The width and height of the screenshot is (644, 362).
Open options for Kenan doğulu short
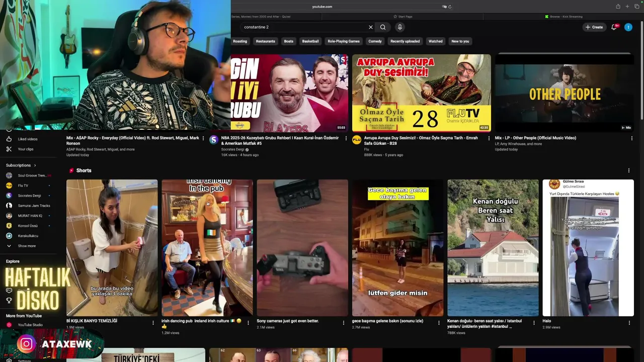(x=534, y=323)
